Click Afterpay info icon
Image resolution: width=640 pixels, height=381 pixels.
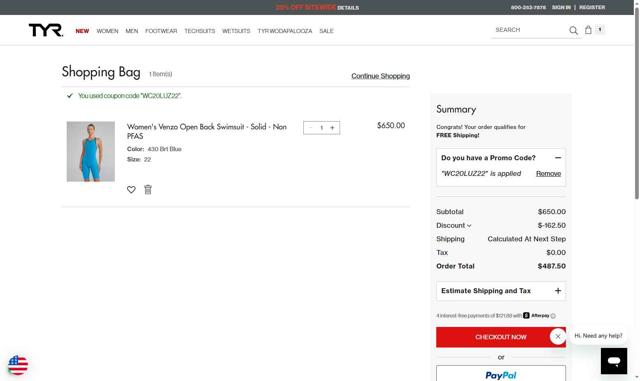coord(553,316)
